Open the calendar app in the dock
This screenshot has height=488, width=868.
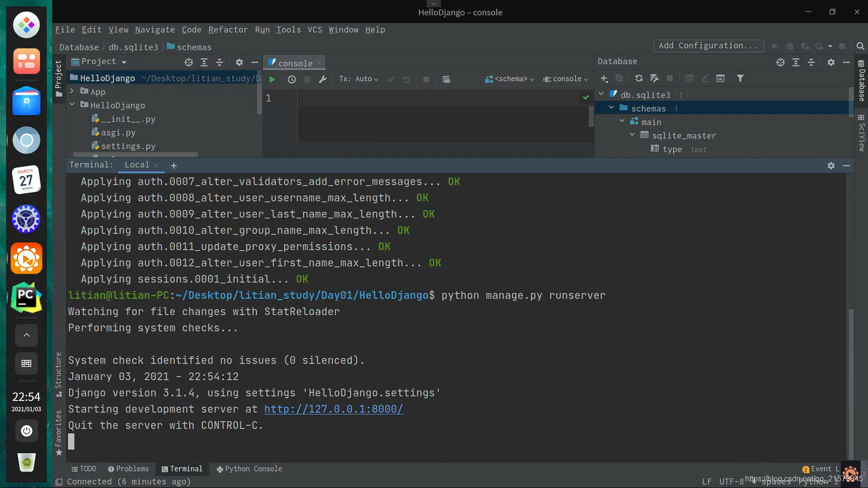click(26, 179)
